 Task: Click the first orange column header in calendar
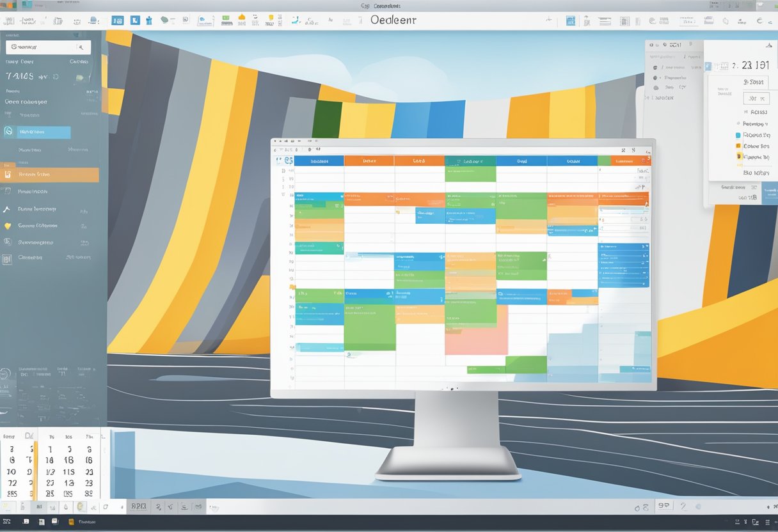(369, 161)
